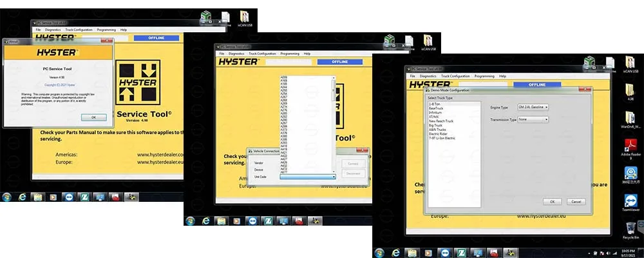Open TeamViewer icon in right screenshot taskbar
Screen dimensions: 644x258
pos(444,253)
